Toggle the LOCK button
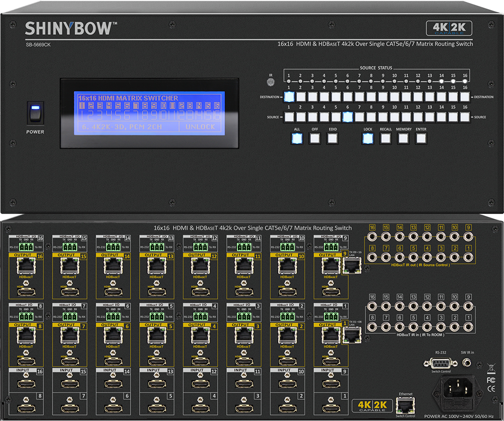The image size is (504, 421). (368, 139)
